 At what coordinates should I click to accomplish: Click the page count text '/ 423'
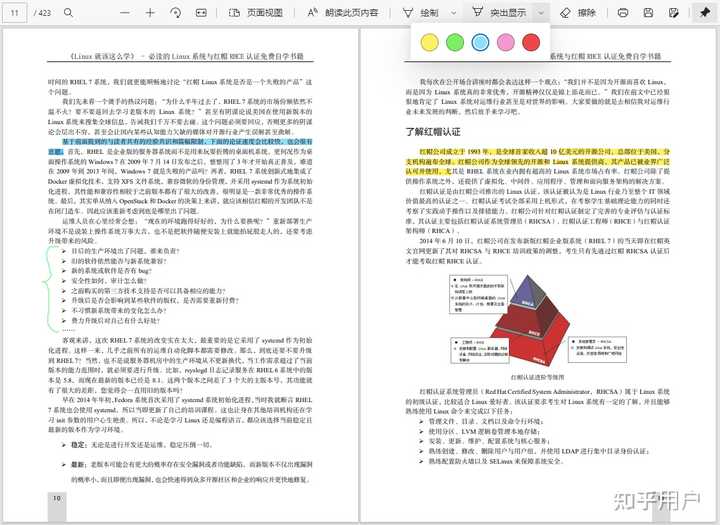click(x=42, y=13)
